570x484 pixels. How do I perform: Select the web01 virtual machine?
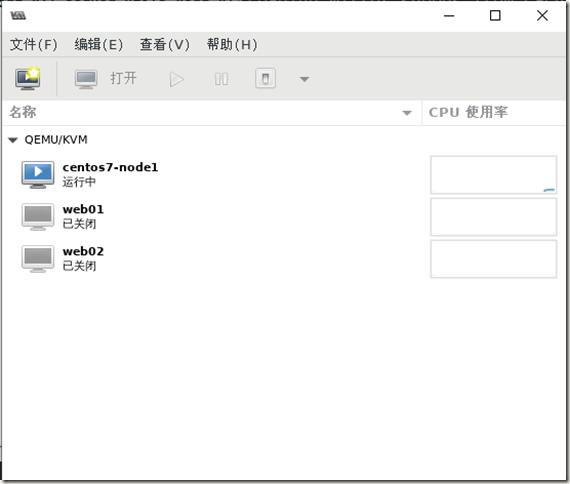(x=284, y=217)
